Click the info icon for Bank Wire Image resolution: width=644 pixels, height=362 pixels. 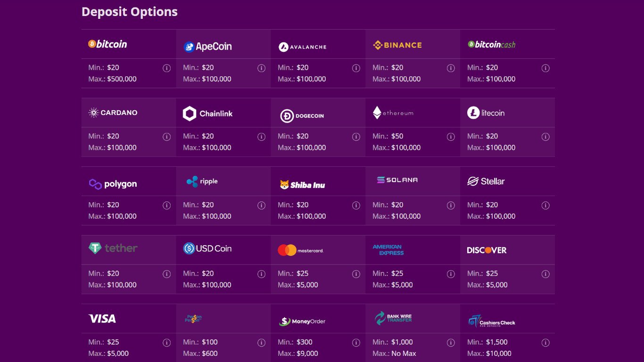[x=451, y=343]
